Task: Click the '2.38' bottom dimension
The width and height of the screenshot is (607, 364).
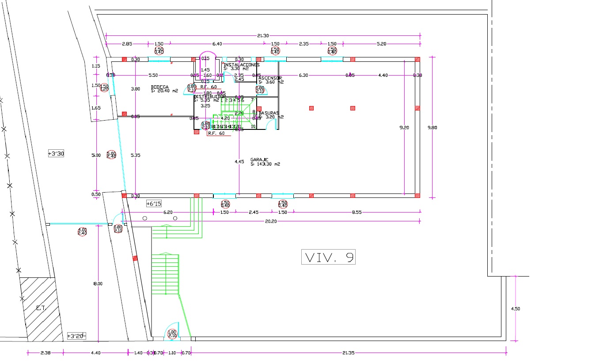Action: point(46,353)
